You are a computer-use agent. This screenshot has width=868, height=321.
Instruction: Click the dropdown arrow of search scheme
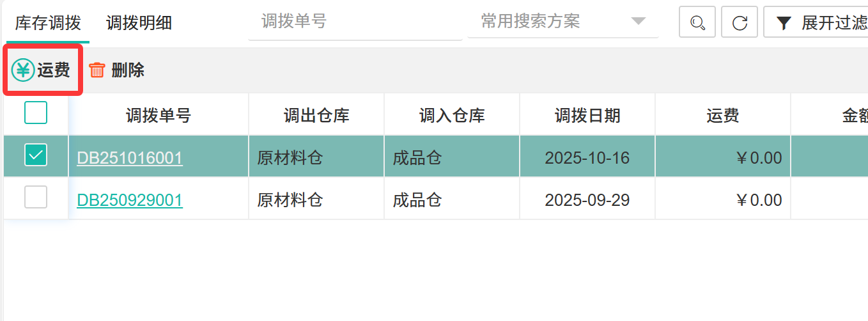tap(638, 22)
